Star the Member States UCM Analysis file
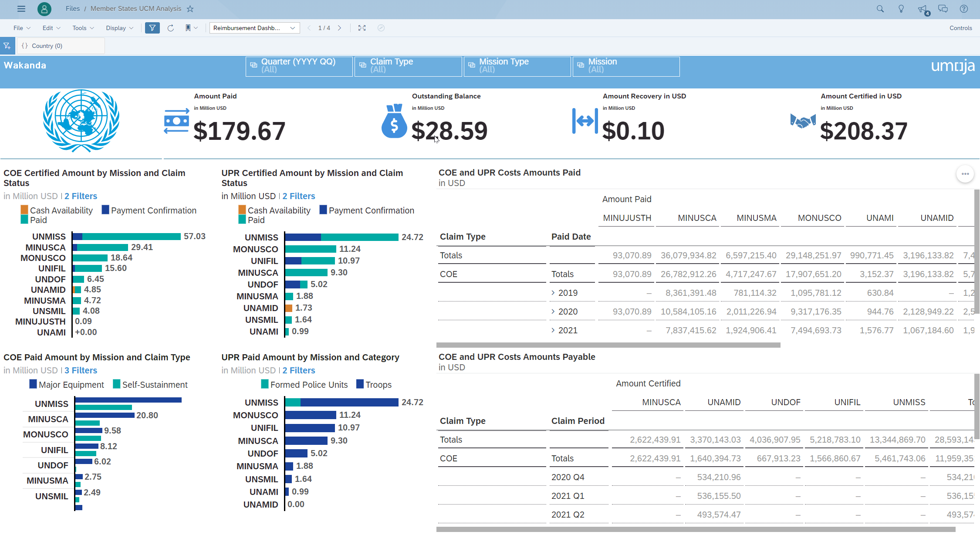This screenshot has height=542, width=980. 189,8
